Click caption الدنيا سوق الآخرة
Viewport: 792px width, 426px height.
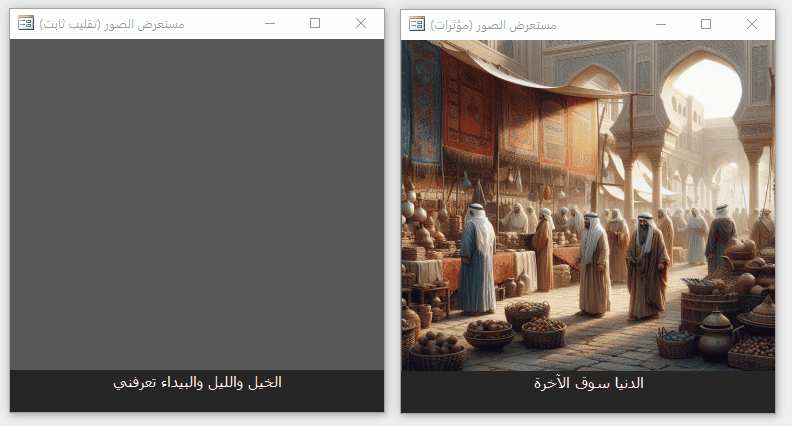tap(588, 383)
